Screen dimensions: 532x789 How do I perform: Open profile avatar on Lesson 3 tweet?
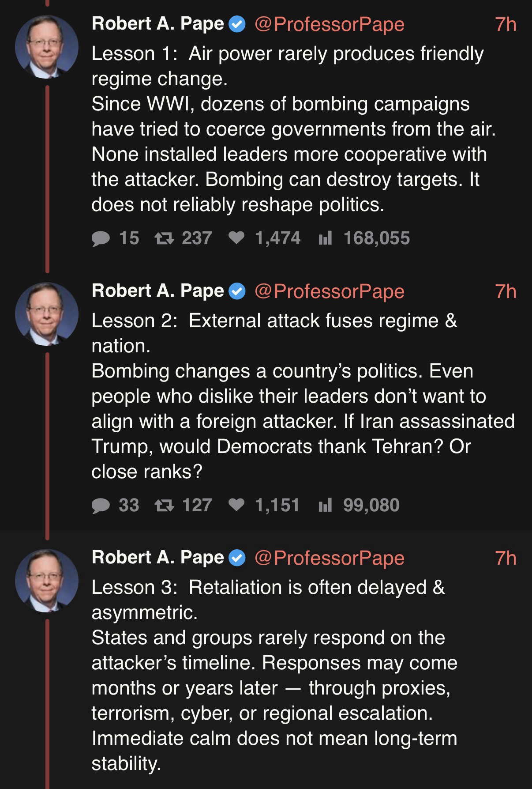tap(47, 581)
